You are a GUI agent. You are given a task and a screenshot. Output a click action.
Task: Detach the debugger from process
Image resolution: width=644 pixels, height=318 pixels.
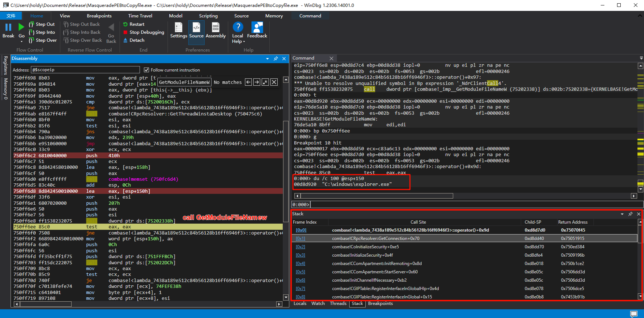click(134, 40)
